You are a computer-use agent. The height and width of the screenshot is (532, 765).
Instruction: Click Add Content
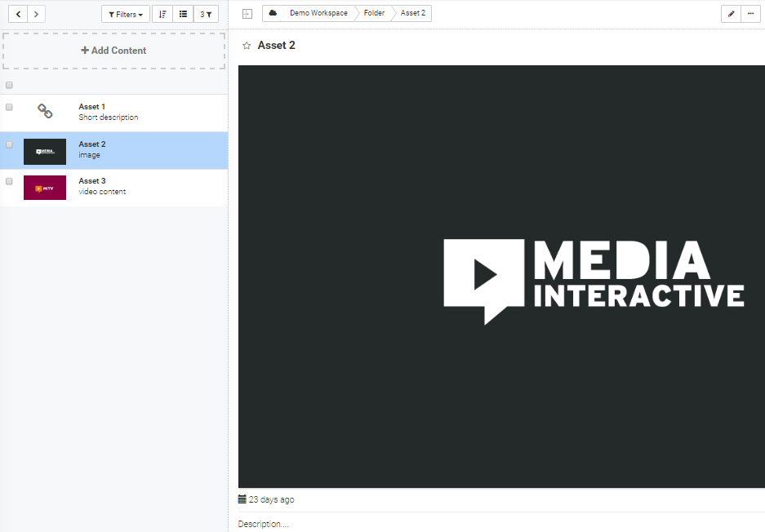pos(113,51)
